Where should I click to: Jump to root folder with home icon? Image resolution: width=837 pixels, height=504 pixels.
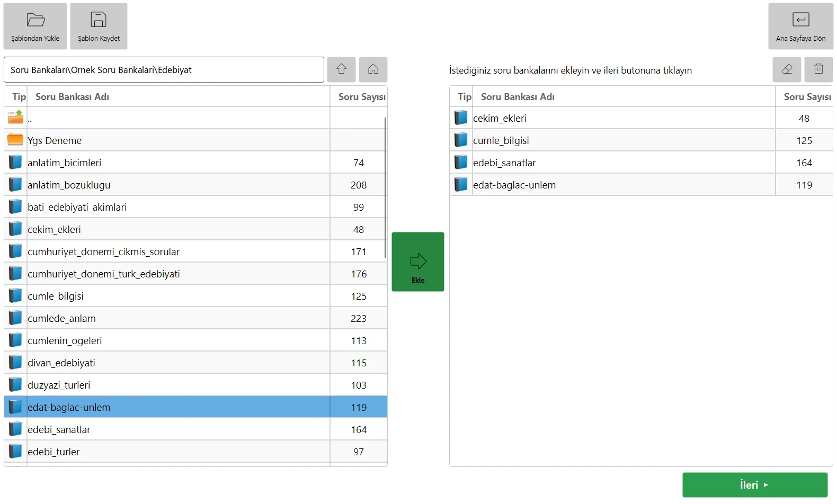tap(373, 69)
